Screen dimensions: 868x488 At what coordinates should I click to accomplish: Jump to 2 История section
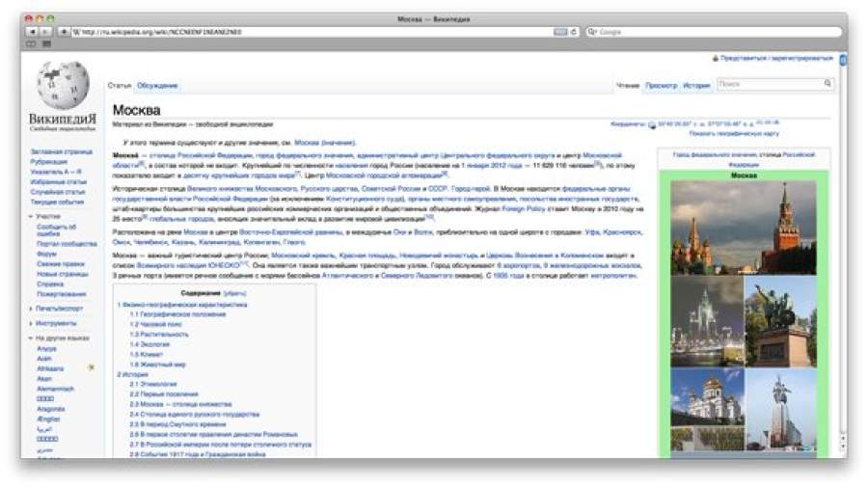coord(133,374)
